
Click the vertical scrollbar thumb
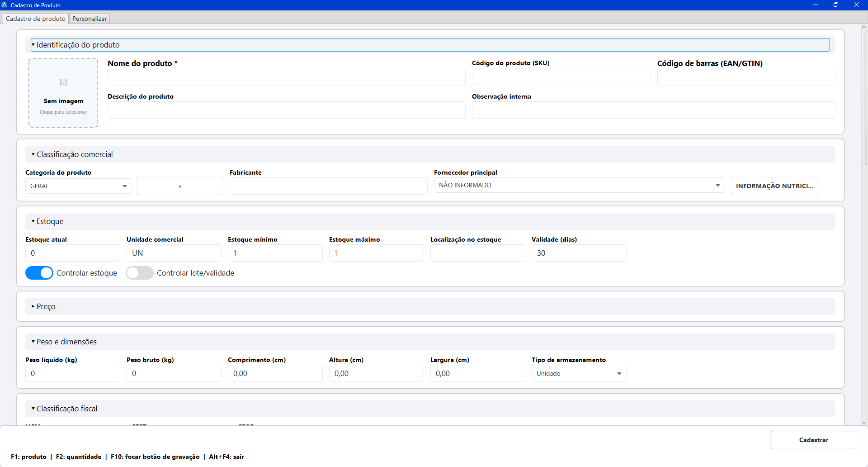tap(864, 98)
